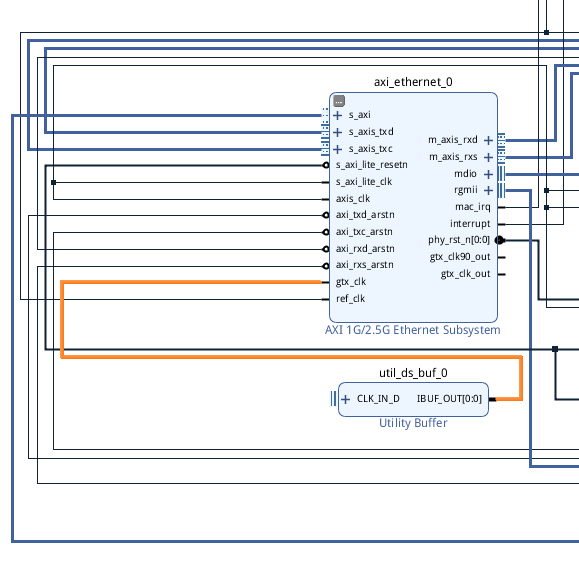Click the gray collapse icon in axi_ethernet_0

pos(339,101)
